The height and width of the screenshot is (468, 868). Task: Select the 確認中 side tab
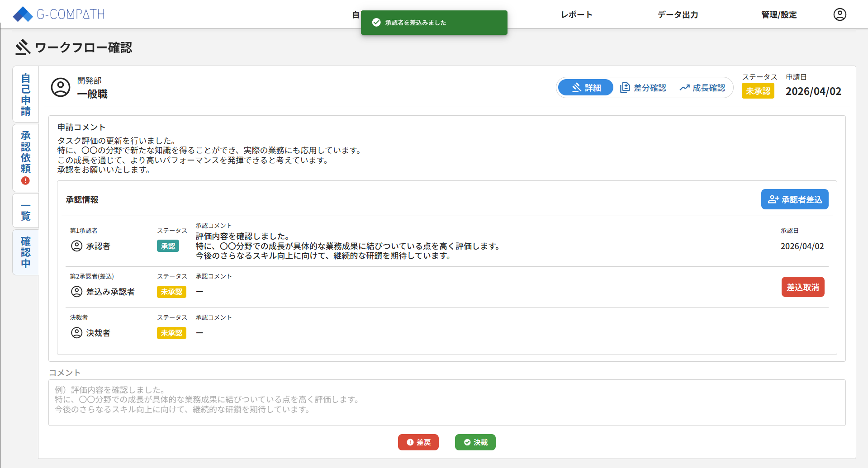26,252
